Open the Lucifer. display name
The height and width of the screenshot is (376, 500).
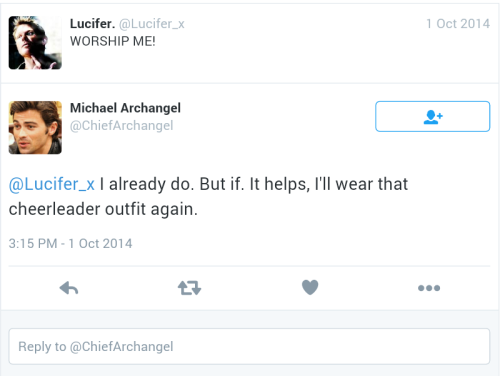click(x=92, y=24)
